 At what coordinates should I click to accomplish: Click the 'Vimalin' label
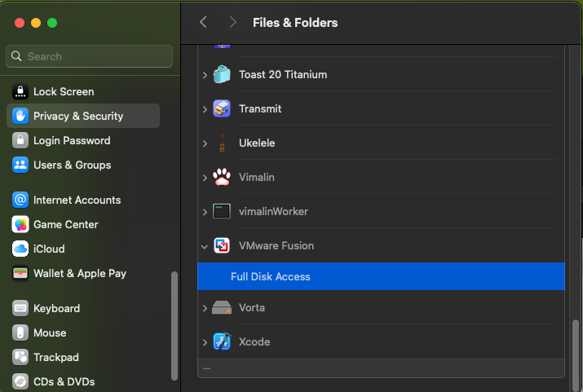257,177
